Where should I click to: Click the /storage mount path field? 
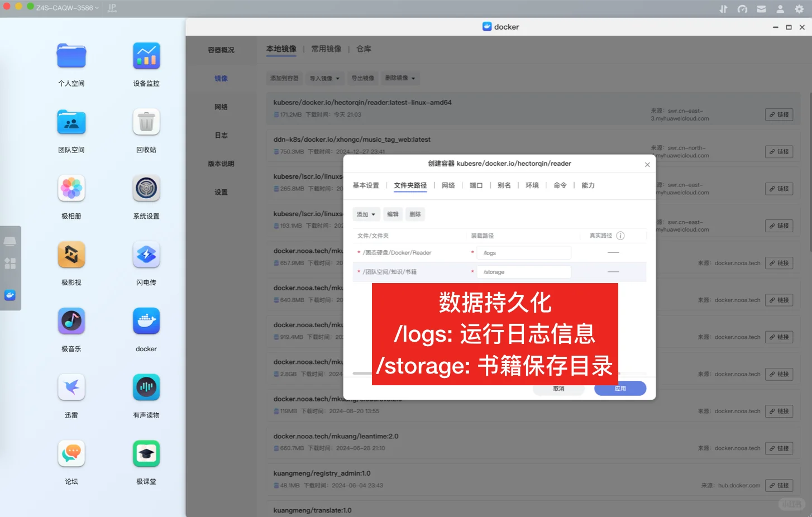524,272
